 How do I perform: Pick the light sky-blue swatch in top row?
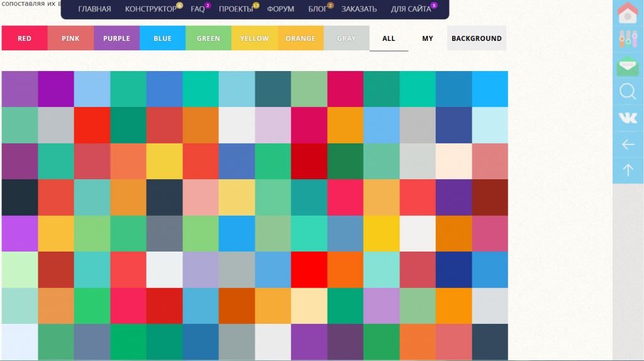click(x=92, y=89)
